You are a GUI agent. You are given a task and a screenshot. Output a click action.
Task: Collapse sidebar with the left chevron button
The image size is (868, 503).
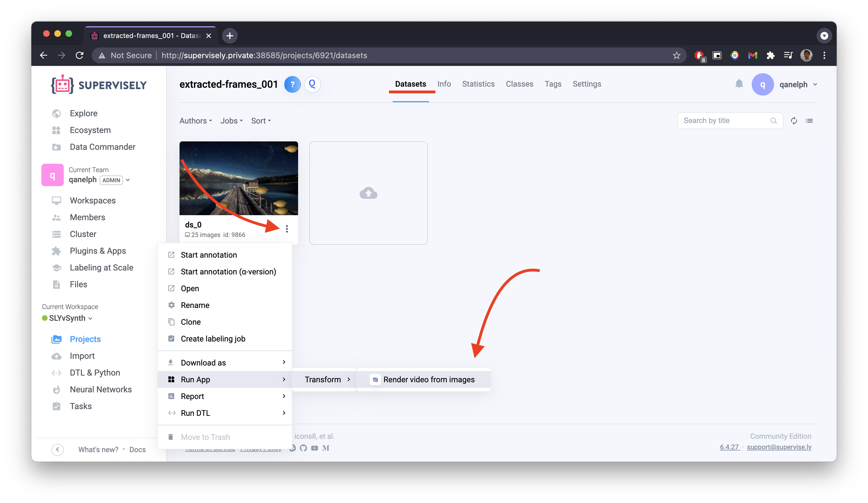(58, 449)
